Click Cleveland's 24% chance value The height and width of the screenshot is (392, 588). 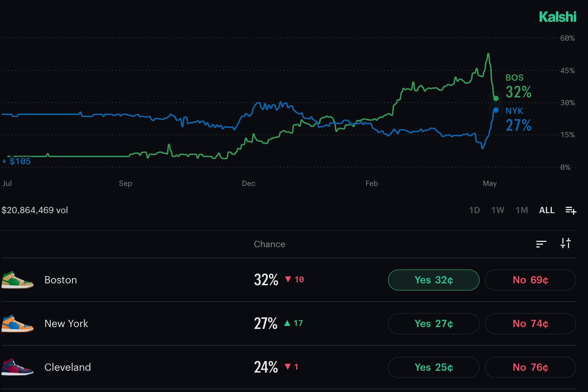[x=266, y=367]
